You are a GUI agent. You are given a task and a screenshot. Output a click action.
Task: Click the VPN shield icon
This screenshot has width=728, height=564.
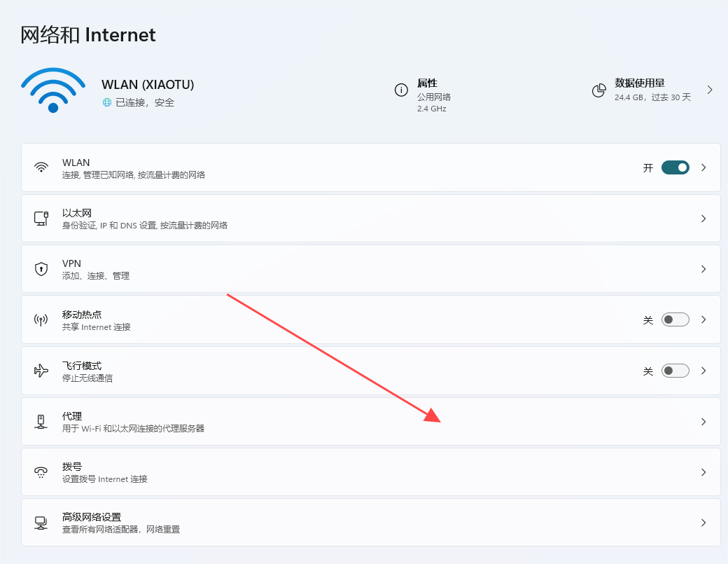[x=41, y=269]
